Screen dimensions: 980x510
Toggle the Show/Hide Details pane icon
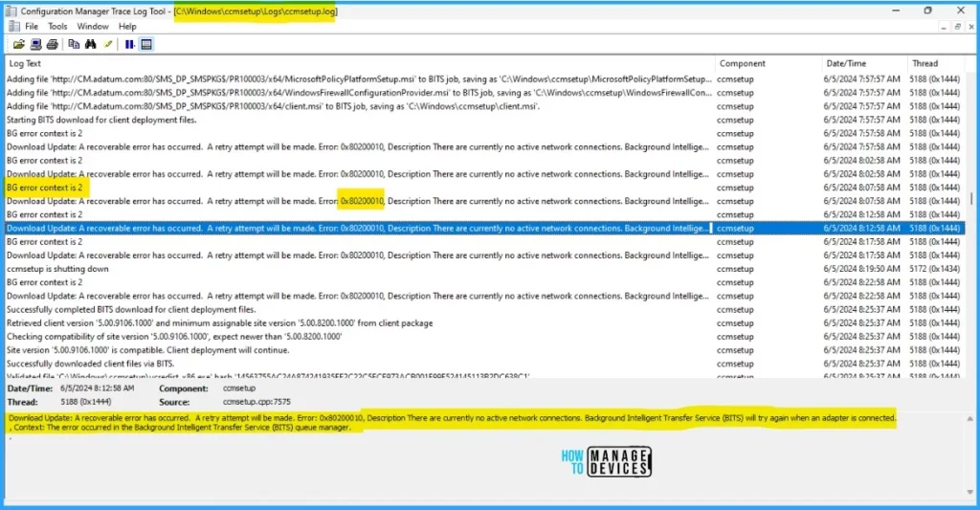point(146,44)
